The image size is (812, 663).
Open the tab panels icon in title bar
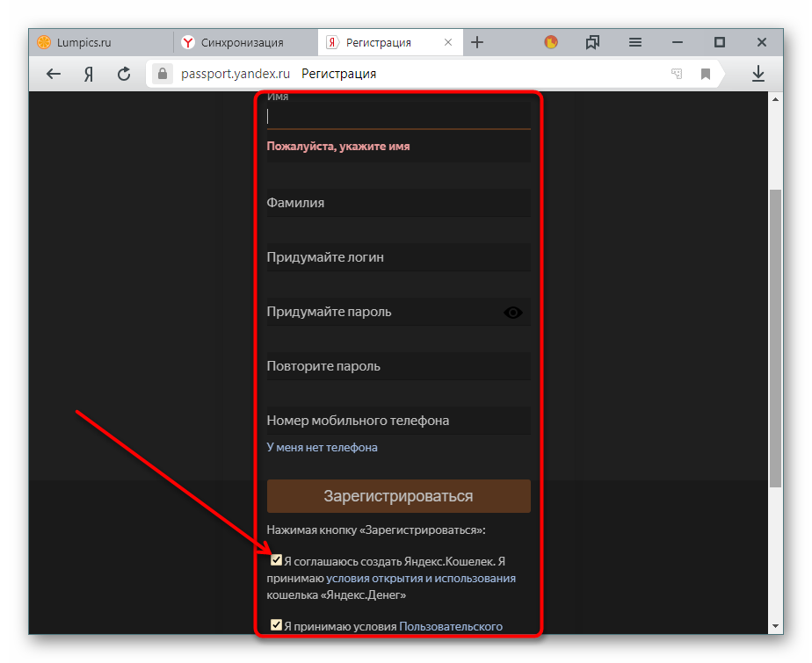[592, 42]
